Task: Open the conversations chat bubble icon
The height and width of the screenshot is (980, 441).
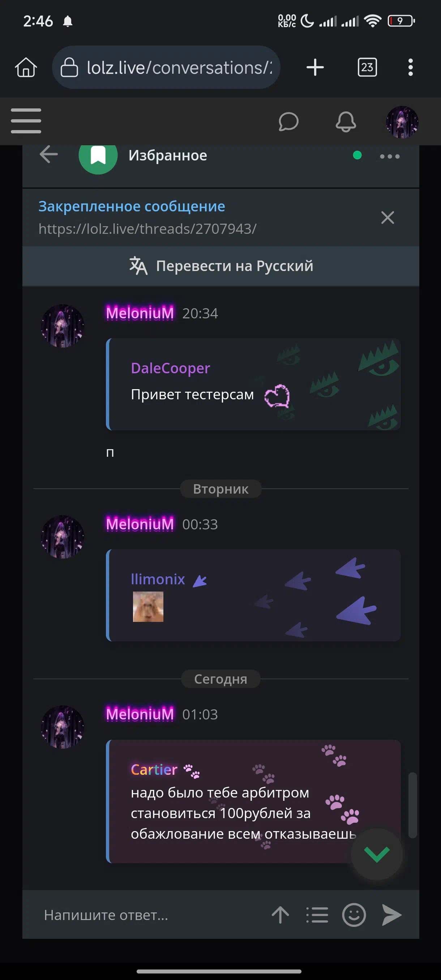Action: [x=288, y=122]
